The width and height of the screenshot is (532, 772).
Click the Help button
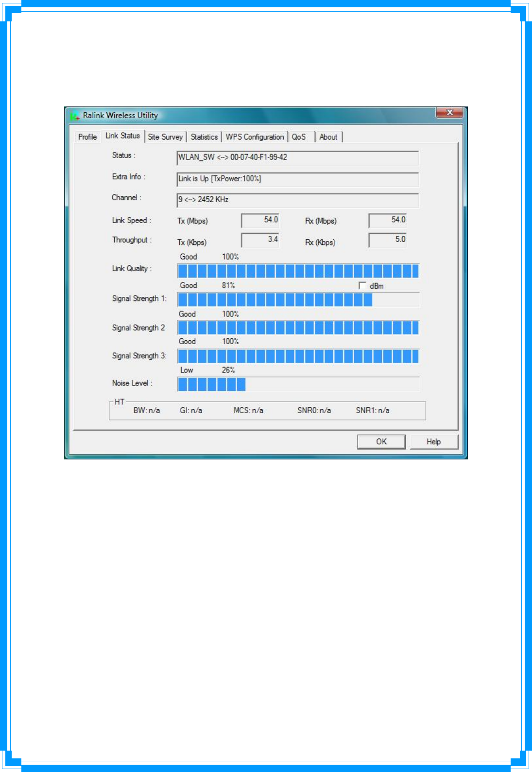click(434, 441)
